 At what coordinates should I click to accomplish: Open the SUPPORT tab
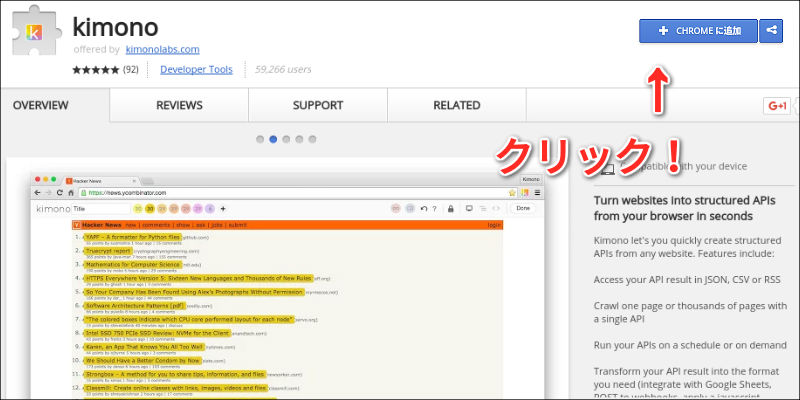[x=318, y=105]
